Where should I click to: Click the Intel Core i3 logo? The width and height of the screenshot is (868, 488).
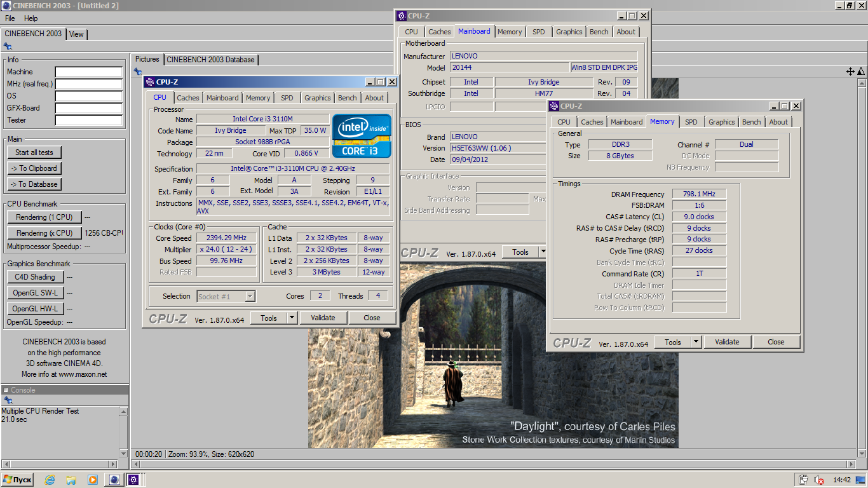(362, 136)
